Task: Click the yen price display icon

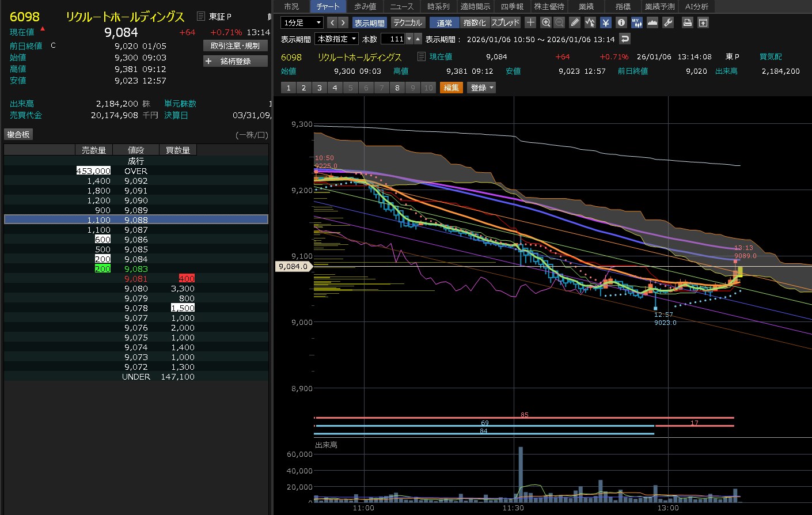Action: click(606, 22)
